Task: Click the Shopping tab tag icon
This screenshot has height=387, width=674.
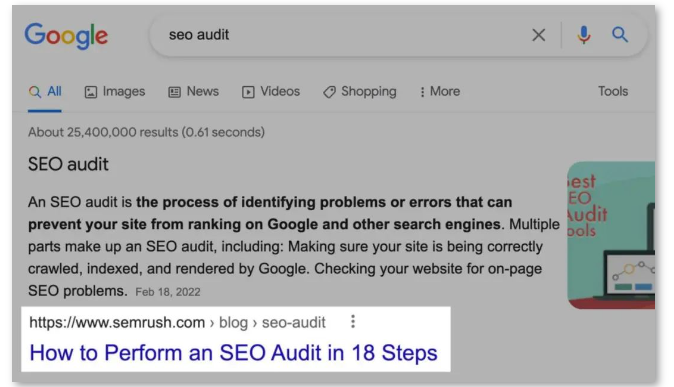Action: [329, 92]
